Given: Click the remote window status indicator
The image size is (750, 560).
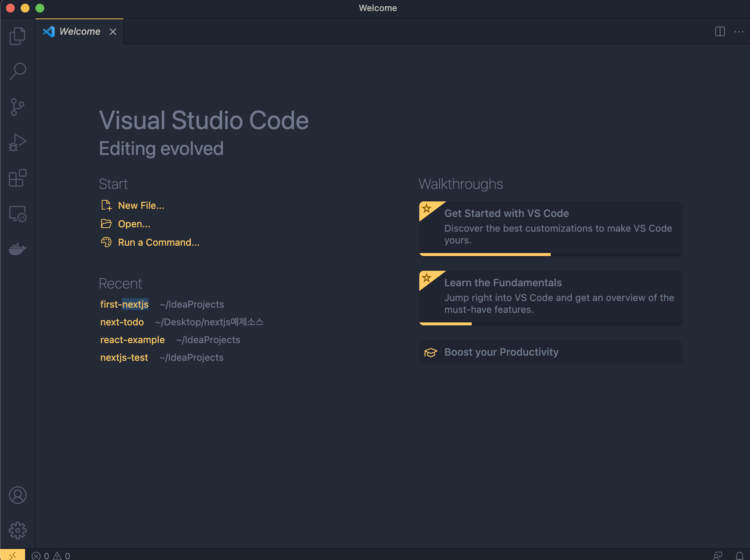Looking at the screenshot, I should point(13,555).
